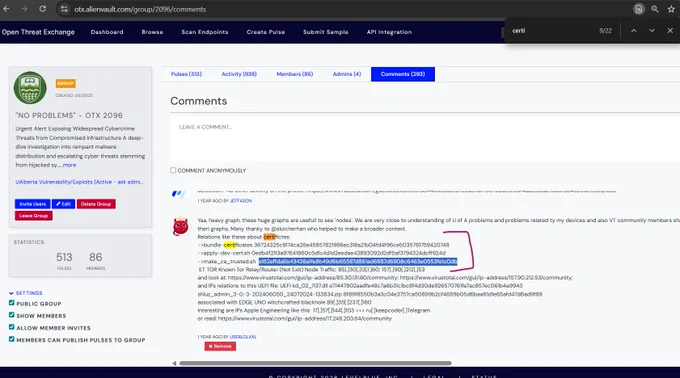Click the address bar URL
The height and width of the screenshot is (378, 680).
140,9
